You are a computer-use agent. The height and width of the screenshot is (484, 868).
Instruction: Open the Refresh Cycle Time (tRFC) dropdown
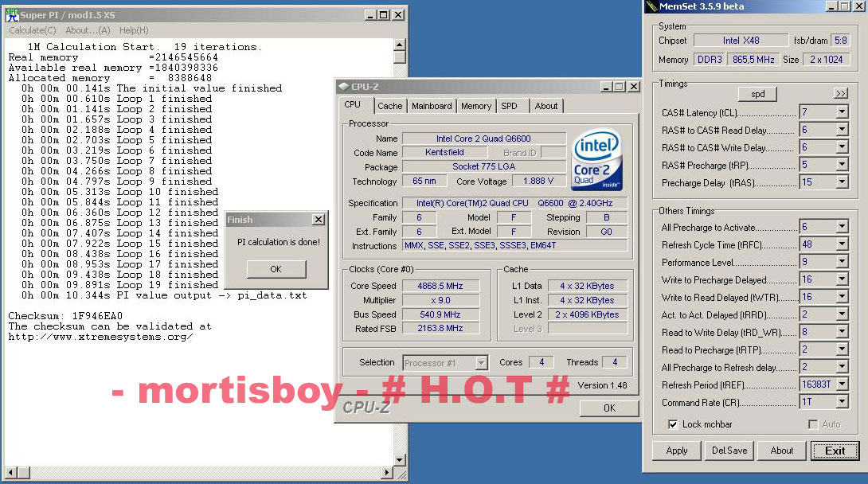842,244
